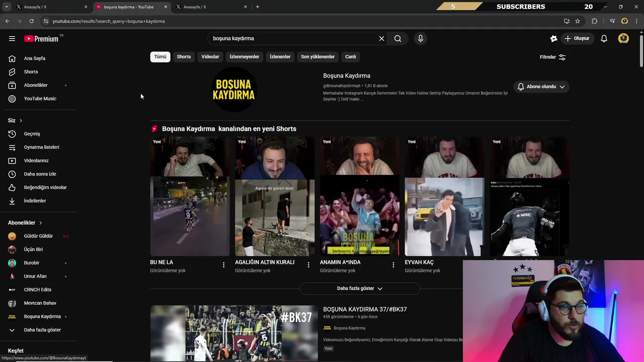The image size is (644, 362).
Task: Select the Tümü filter chip
Action: point(160,57)
